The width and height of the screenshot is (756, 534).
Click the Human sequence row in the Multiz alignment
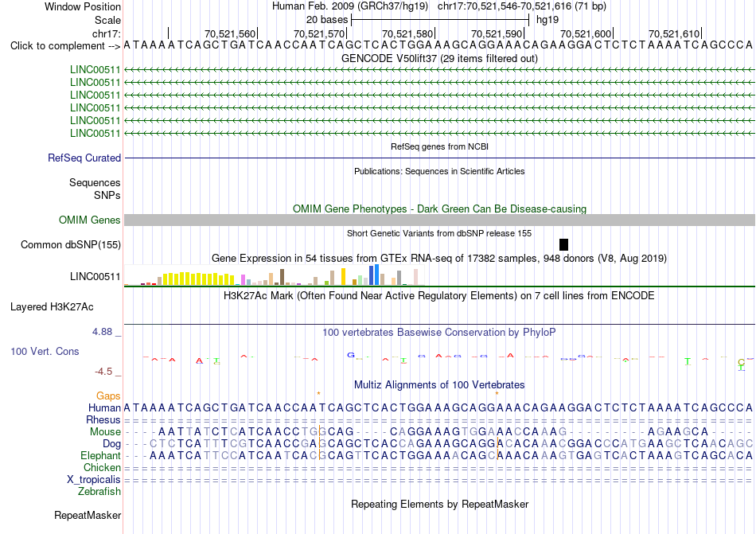(x=439, y=407)
